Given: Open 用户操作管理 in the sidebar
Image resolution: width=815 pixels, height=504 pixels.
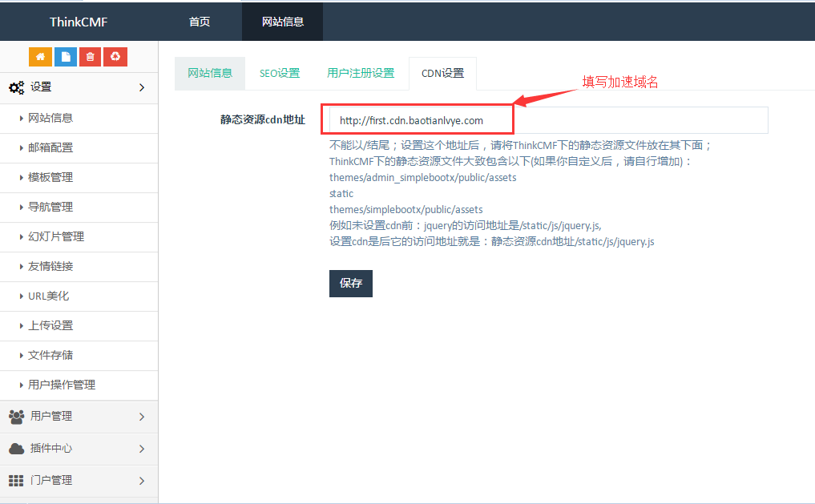Looking at the screenshot, I should click(x=79, y=385).
